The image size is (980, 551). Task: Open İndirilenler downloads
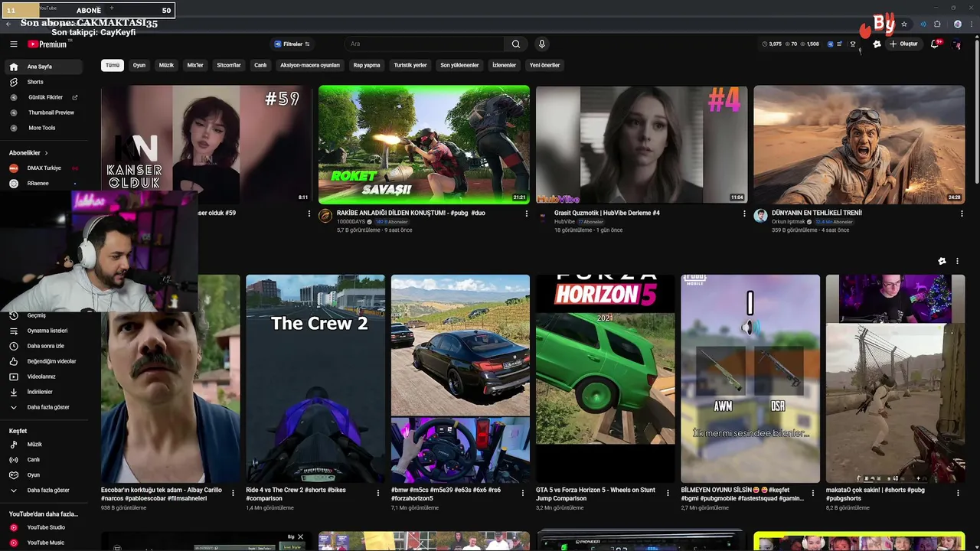[40, 392]
